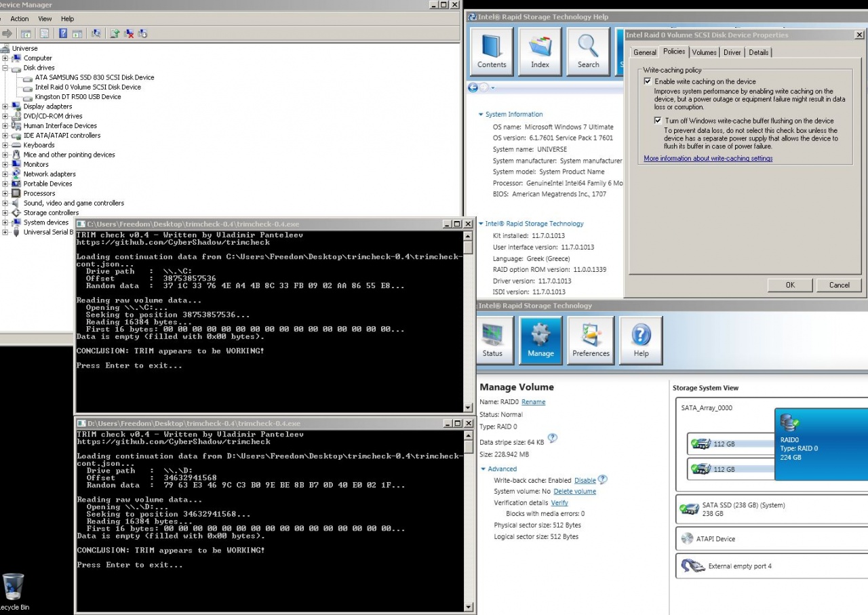Click Disable link for write-back cache
868x615 pixels.
click(x=585, y=481)
